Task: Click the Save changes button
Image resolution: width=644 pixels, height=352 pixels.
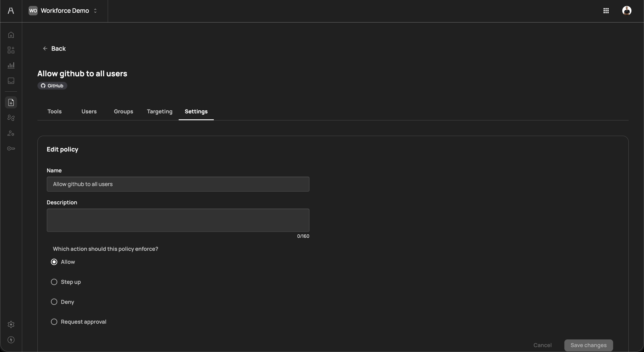Action: coord(588,345)
